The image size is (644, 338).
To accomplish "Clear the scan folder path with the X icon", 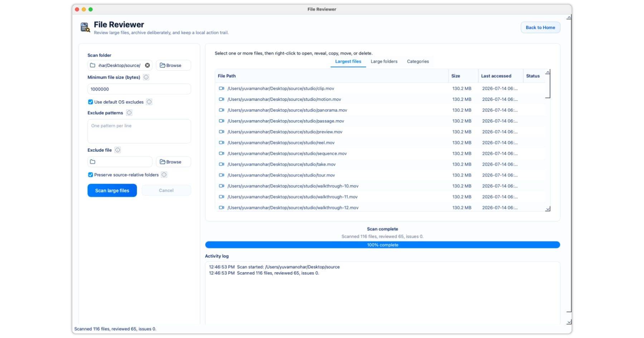I will (x=147, y=65).
